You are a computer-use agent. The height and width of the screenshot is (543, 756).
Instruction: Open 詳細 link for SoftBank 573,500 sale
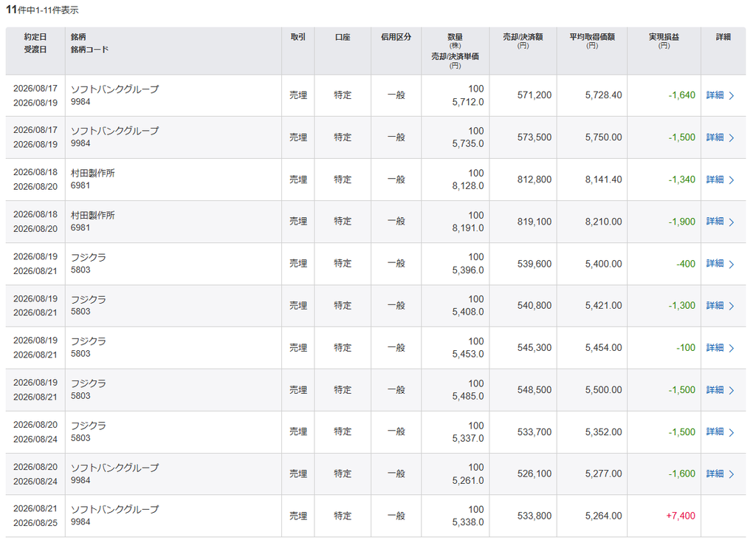coord(715,137)
